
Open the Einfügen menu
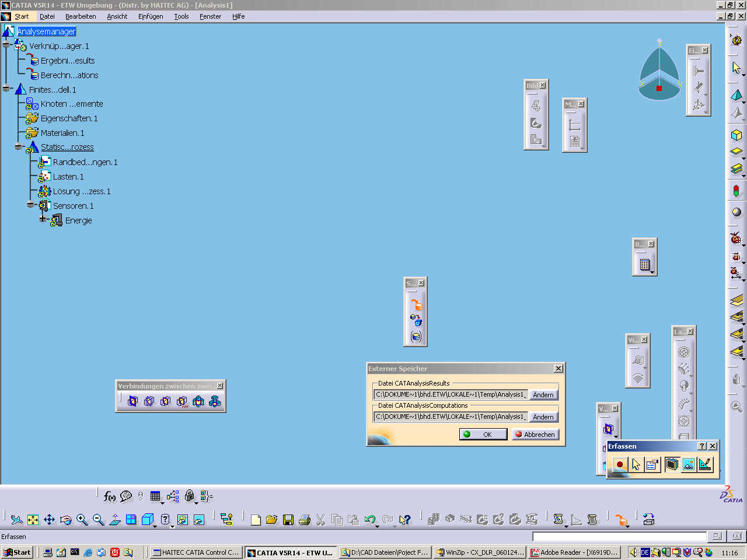(x=151, y=16)
